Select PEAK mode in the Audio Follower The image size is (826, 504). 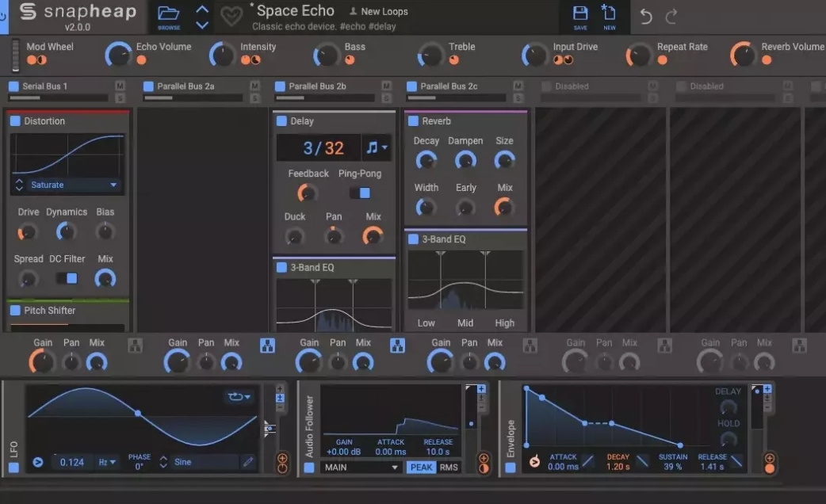pos(421,467)
